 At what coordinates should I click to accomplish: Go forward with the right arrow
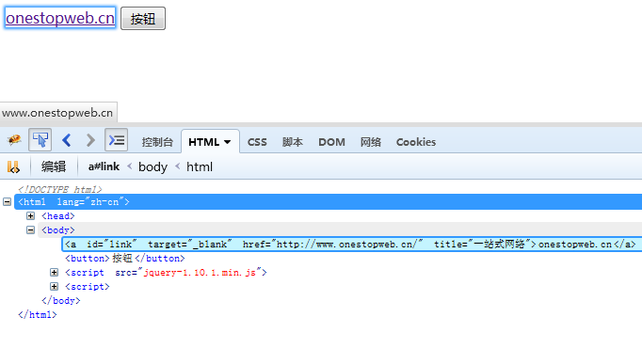click(90, 140)
